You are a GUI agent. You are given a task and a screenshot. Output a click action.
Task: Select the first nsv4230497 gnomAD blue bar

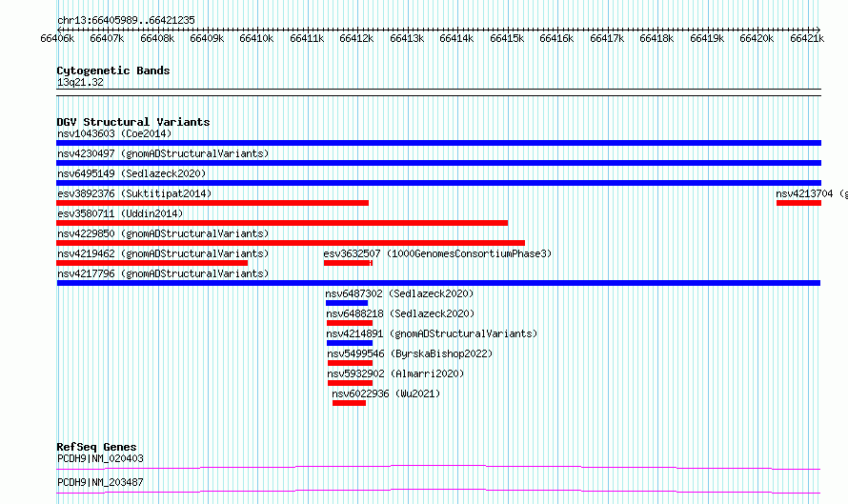(438, 163)
